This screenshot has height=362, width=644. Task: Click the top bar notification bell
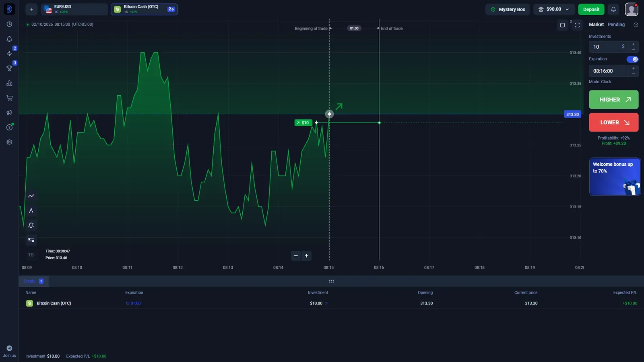(613, 9)
